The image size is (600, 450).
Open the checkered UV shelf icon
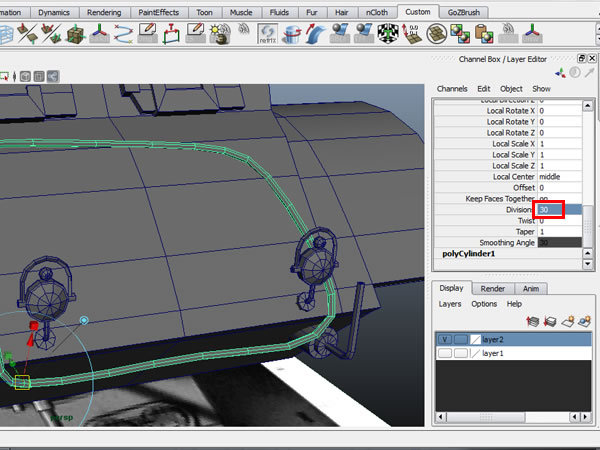coord(388,34)
